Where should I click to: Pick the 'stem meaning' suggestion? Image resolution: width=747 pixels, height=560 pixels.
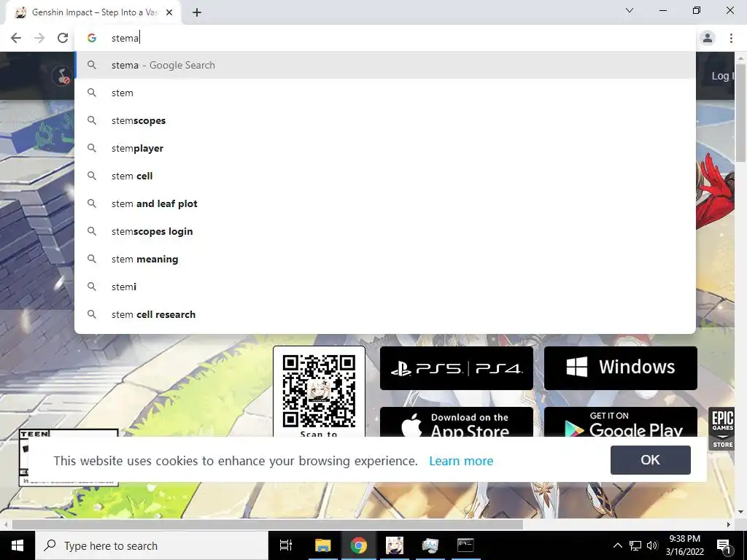385,259
